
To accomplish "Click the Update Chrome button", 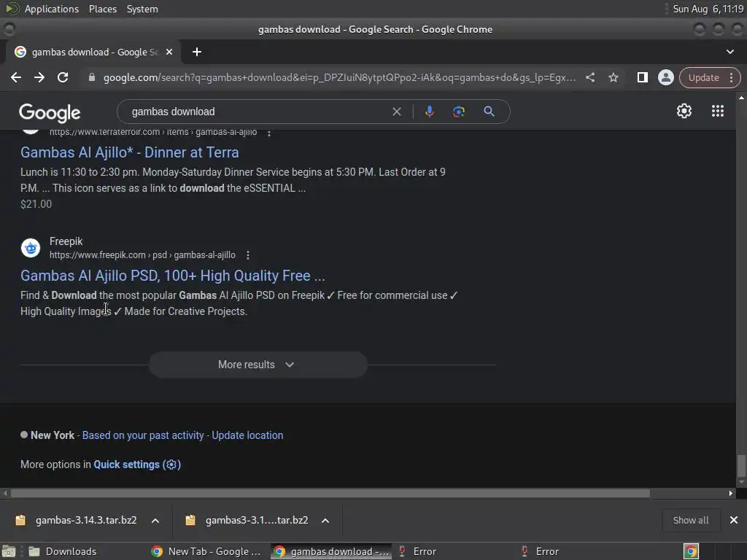I will 704,77.
